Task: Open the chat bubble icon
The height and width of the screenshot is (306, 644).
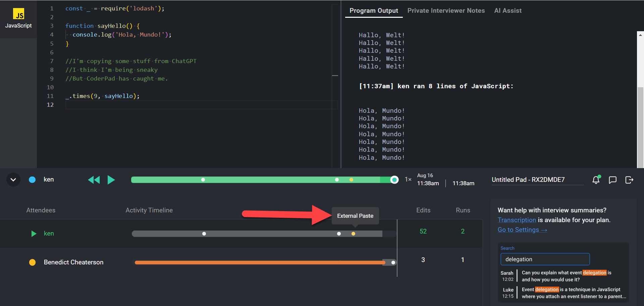Action: coord(612,180)
